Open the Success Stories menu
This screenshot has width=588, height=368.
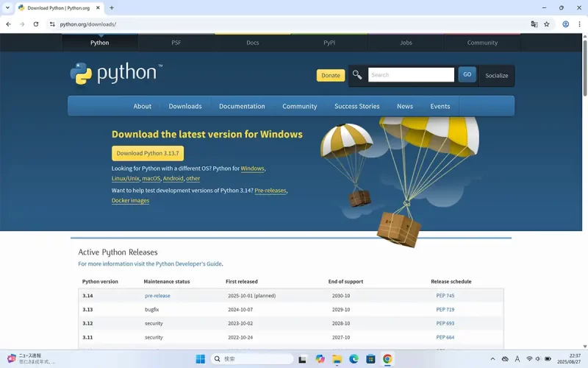pyautogui.click(x=357, y=106)
